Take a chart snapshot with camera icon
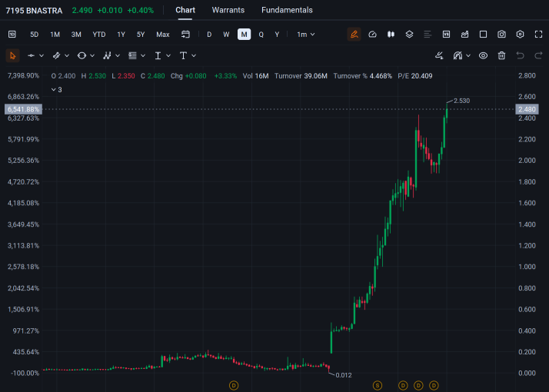The image size is (549, 392). [x=502, y=35]
